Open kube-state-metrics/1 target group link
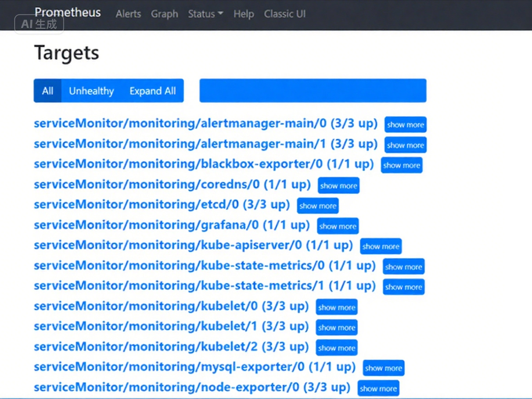 205,285
